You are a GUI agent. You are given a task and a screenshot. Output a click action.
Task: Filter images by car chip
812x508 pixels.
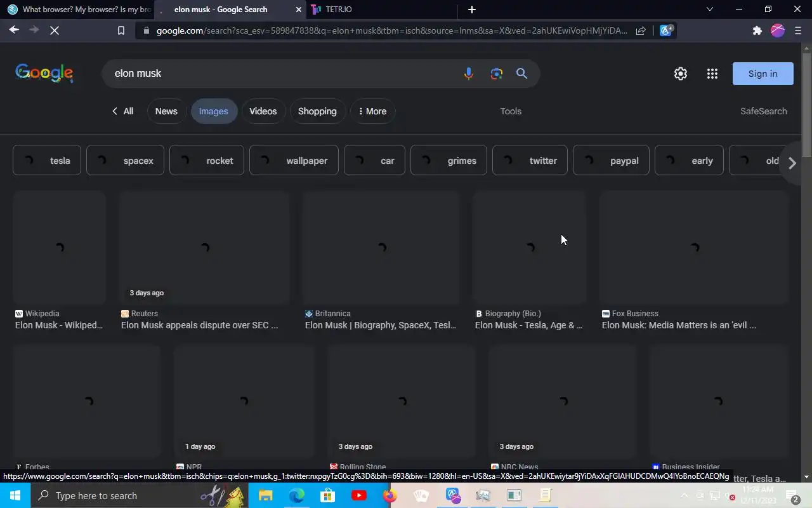(x=374, y=161)
